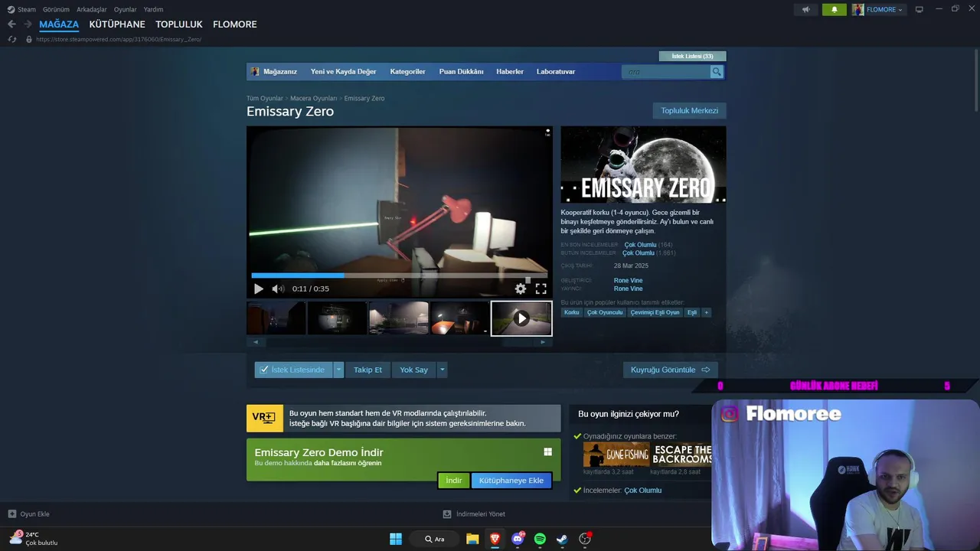The width and height of the screenshot is (980, 551).
Task: Open video settings gear icon
Action: (521, 289)
